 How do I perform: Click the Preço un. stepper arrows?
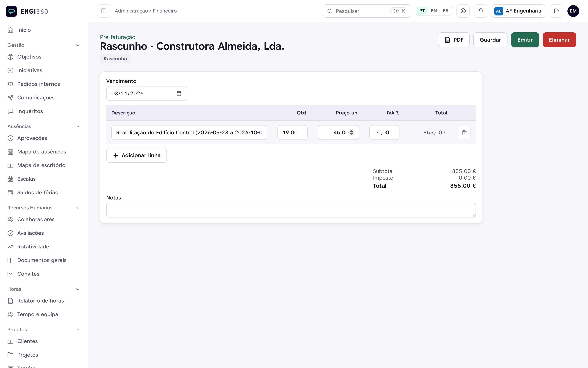(x=351, y=132)
